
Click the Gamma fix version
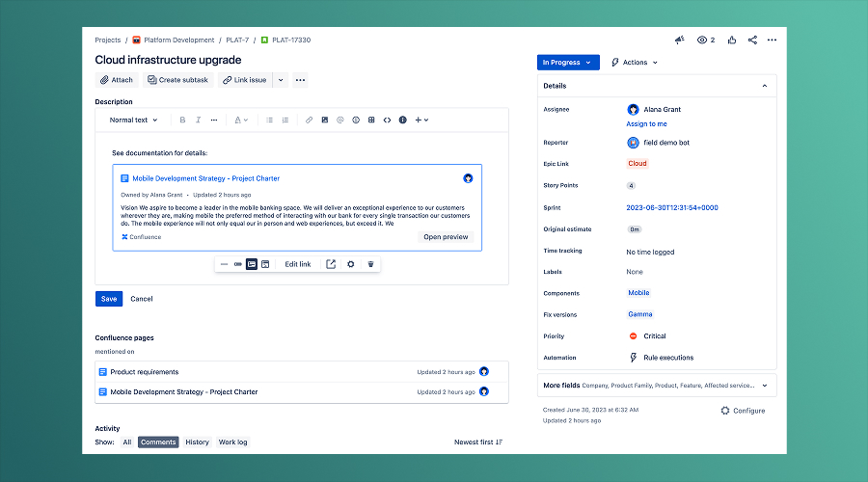[640, 314]
